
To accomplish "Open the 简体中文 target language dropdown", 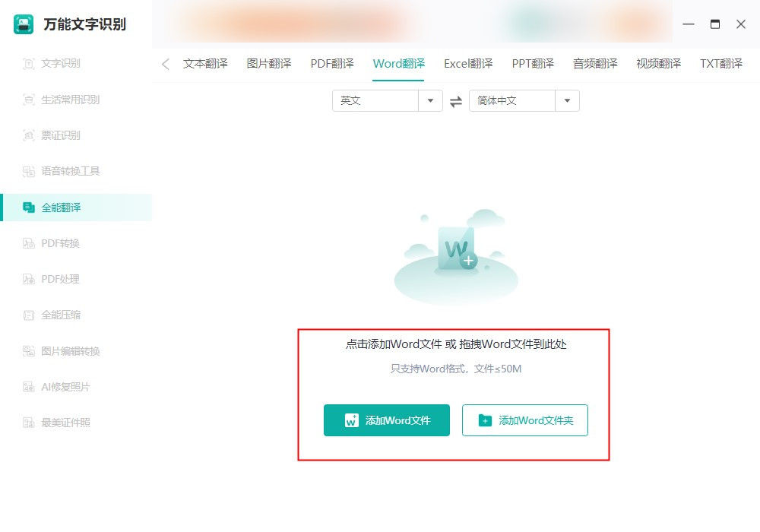I will point(524,101).
